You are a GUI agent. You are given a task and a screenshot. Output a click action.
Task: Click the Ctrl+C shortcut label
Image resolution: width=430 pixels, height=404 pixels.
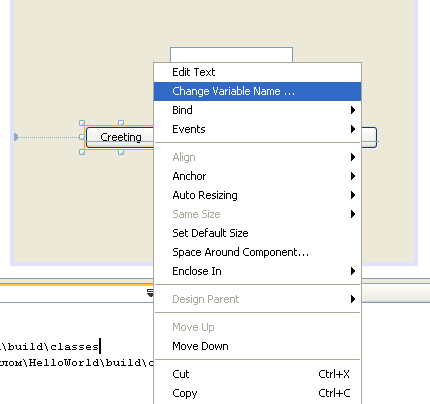click(x=334, y=393)
